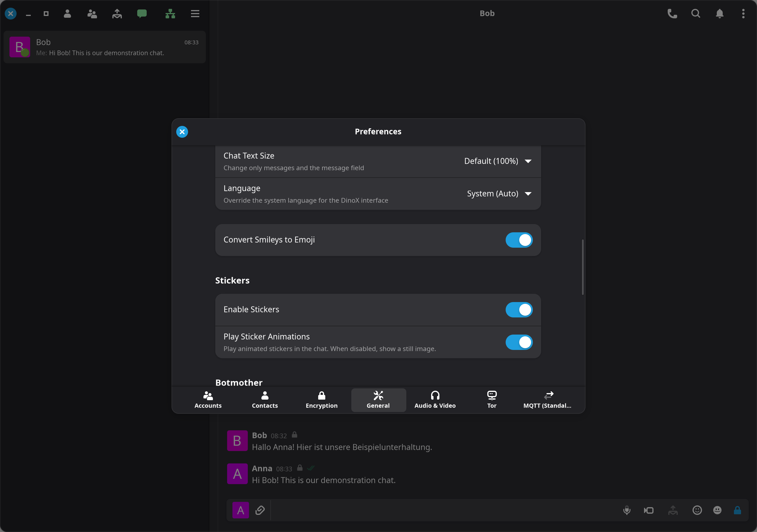Attach a file with the paperclip icon
The height and width of the screenshot is (532, 757).
point(260,510)
